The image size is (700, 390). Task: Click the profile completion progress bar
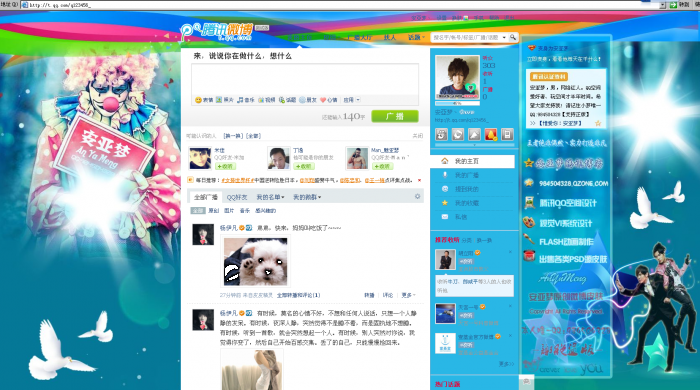[x=457, y=104]
